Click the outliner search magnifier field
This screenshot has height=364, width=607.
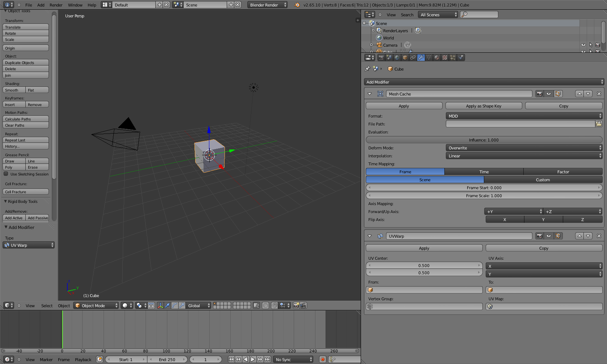point(479,14)
